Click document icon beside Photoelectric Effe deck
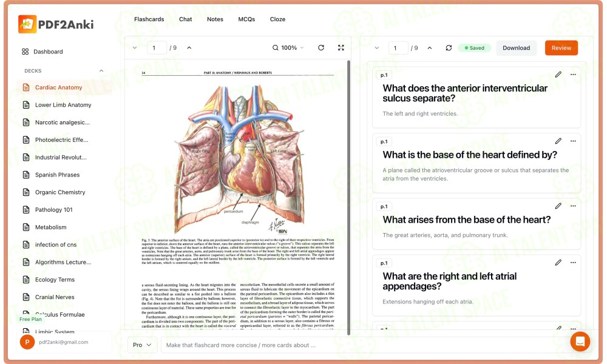 (26, 140)
